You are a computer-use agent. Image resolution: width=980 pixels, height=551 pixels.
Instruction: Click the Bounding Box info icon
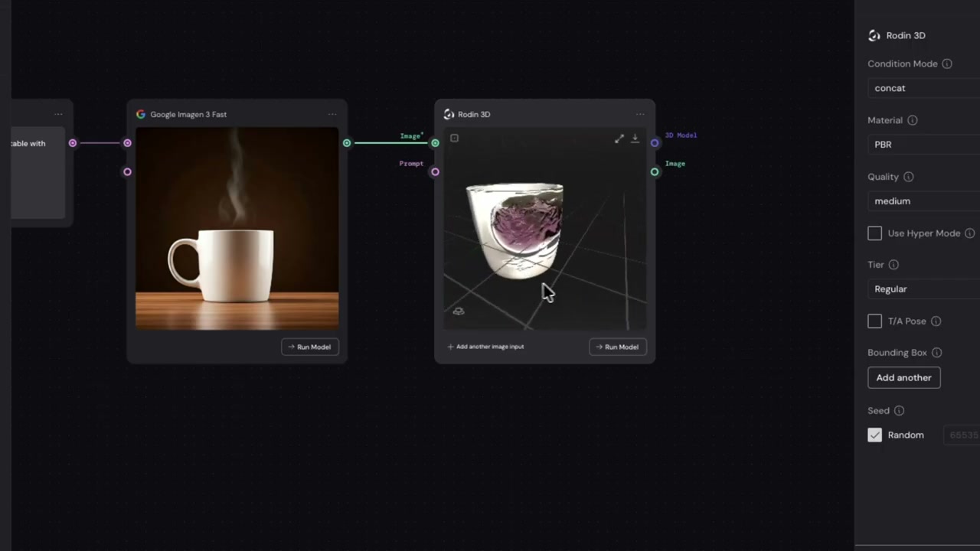pos(937,353)
